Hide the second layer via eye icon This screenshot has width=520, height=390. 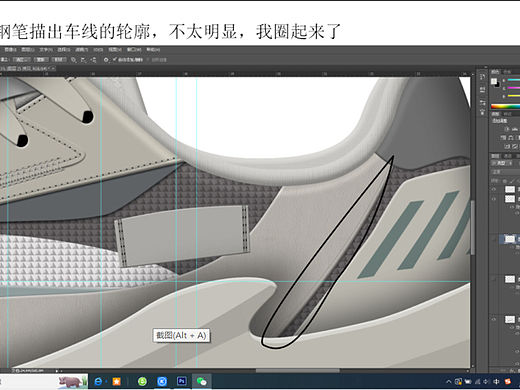click(x=494, y=199)
